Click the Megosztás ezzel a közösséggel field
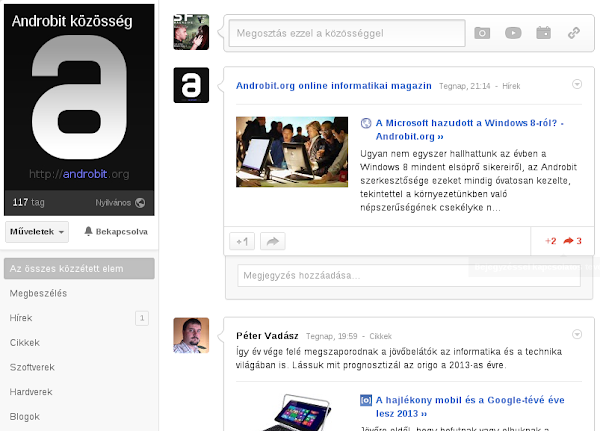Image resolution: width=600 pixels, height=431 pixels. point(347,33)
